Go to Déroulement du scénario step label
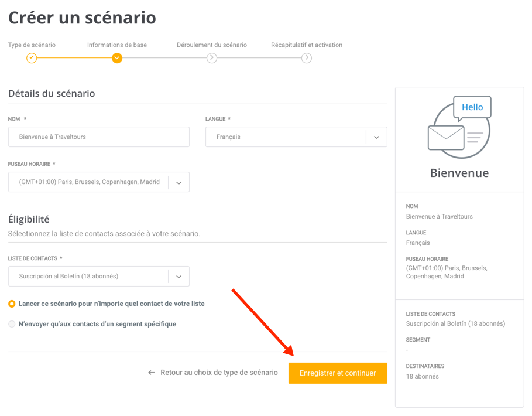 tap(212, 45)
